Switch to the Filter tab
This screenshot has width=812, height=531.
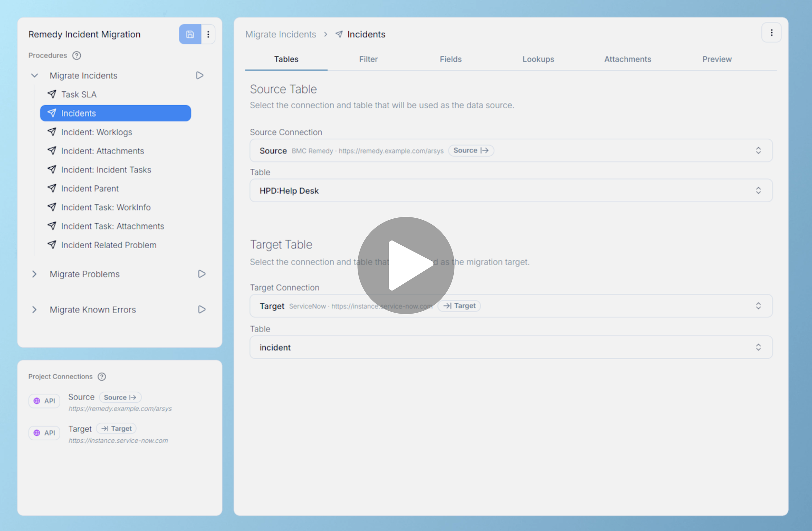[368, 59]
